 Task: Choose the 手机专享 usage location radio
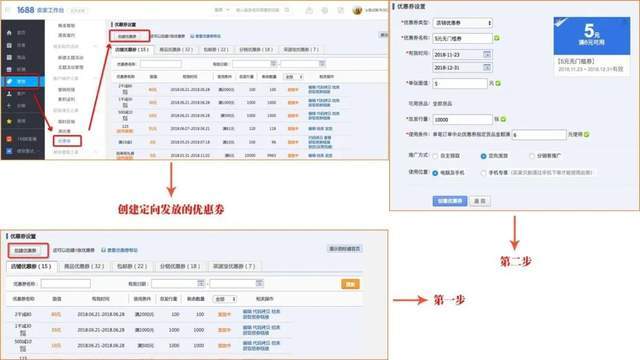click(x=483, y=173)
